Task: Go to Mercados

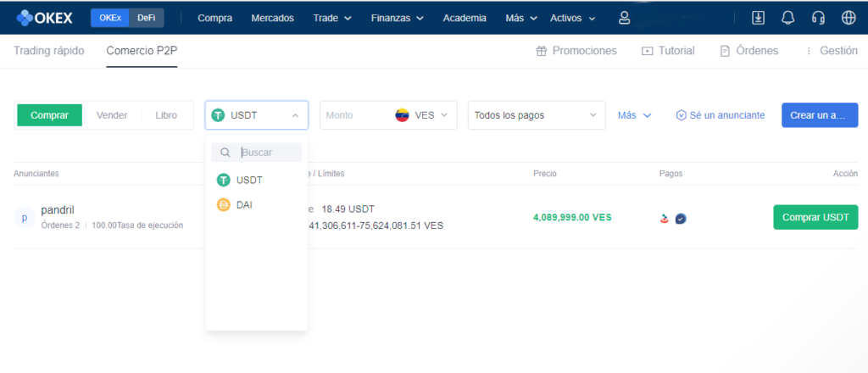Action: tap(272, 18)
